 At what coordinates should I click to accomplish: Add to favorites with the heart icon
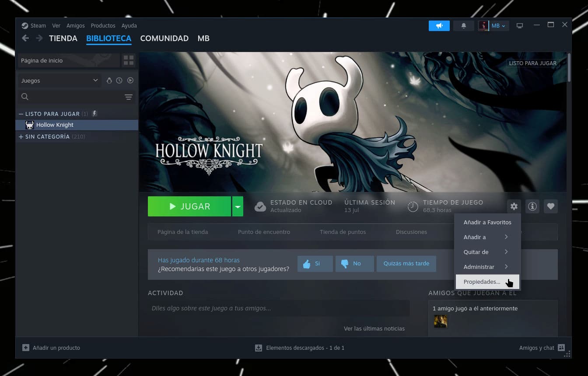click(x=551, y=206)
